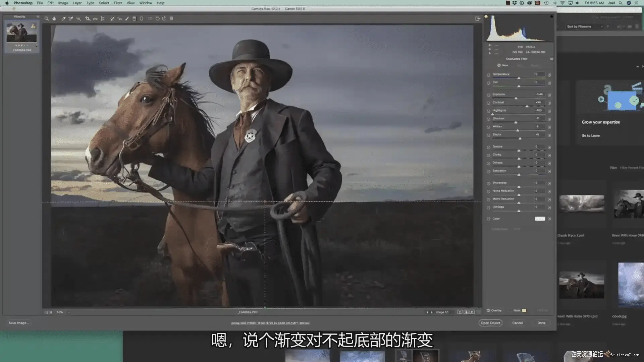The height and width of the screenshot is (362, 644).
Task: Open the Sort by Filename dropdown
Action: click(584, 26)
